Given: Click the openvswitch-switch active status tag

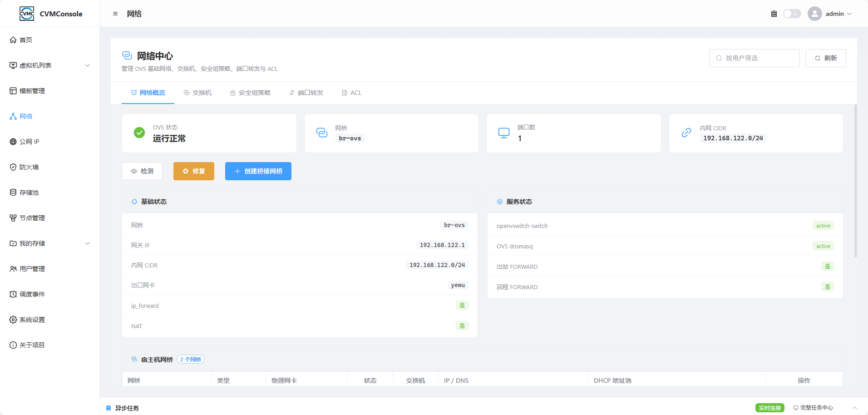Looking at the screenshot, I should 823,226.
